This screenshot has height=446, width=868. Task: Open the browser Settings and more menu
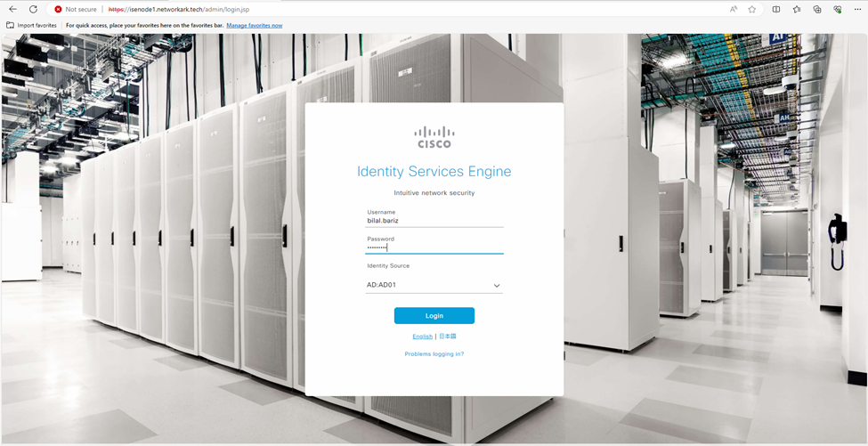(857, 9)
